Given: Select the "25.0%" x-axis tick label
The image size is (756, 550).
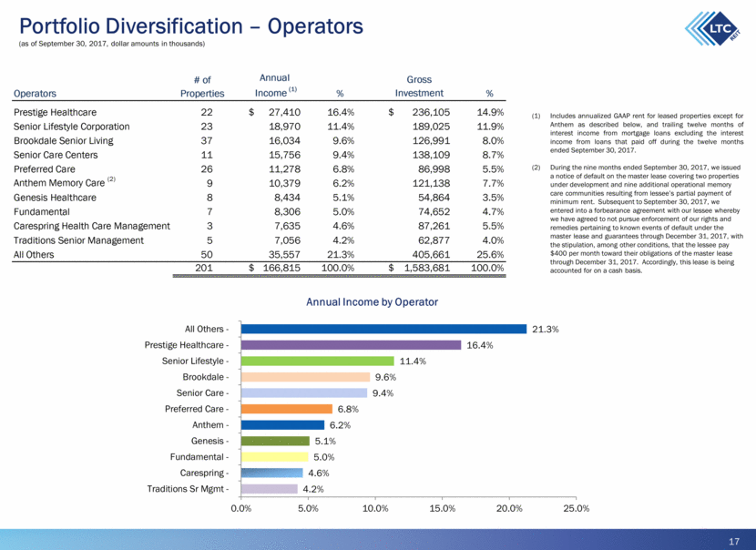Looking at the screenshot, I should pos(577,508).
